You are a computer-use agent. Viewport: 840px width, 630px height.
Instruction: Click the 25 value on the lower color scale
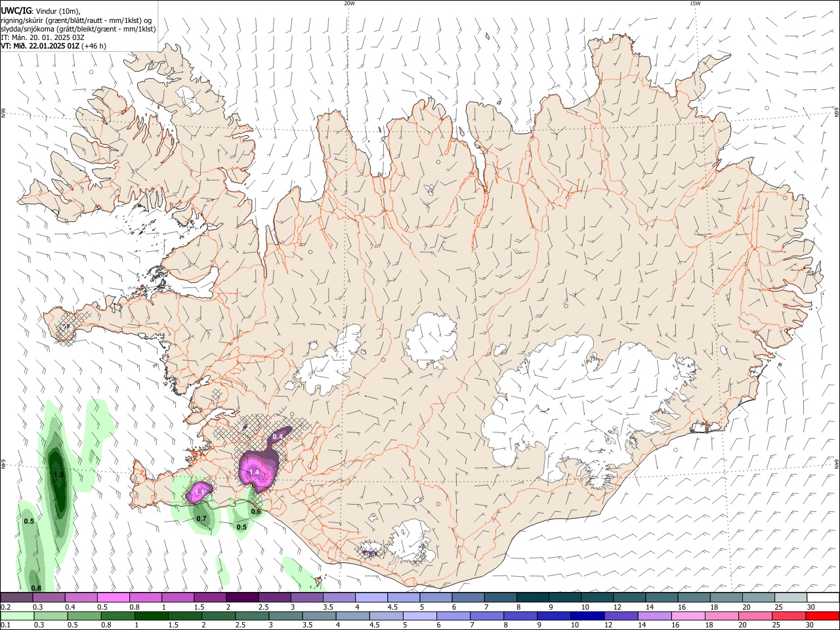tap(776, 625)
